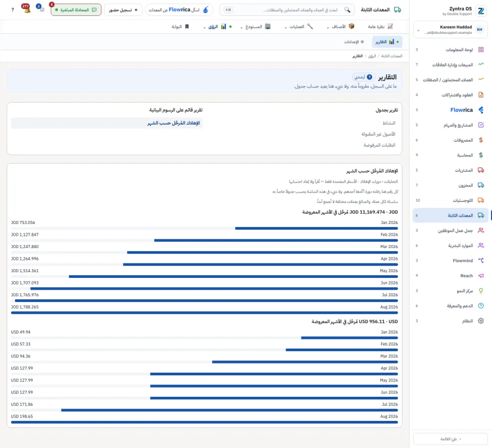Click the people icon beside الموارد البشرية
The height and width of the screenshot is (448, 492).
click(x=481, y=246)
